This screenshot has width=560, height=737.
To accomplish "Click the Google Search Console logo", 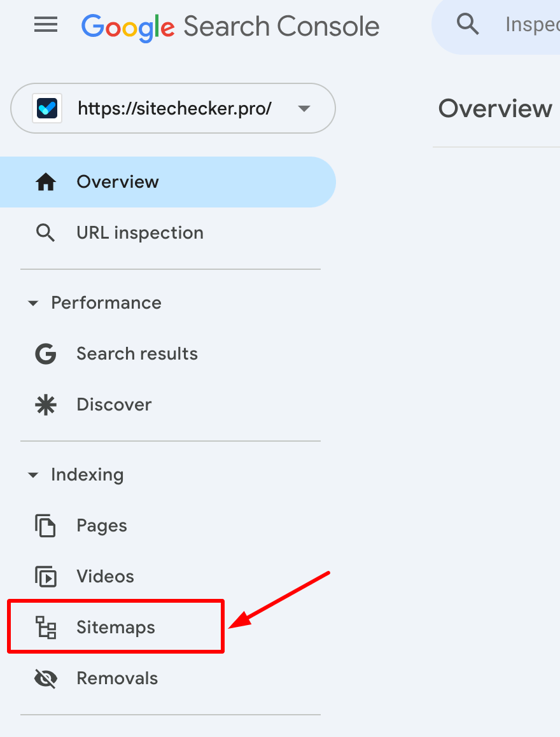I will coord(229,25).
